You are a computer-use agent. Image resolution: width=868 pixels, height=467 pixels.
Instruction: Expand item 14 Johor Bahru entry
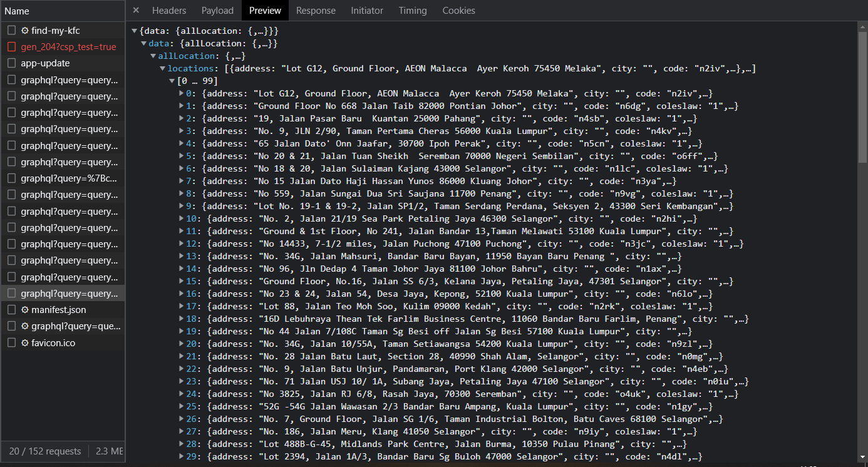[x=182, y=269]
